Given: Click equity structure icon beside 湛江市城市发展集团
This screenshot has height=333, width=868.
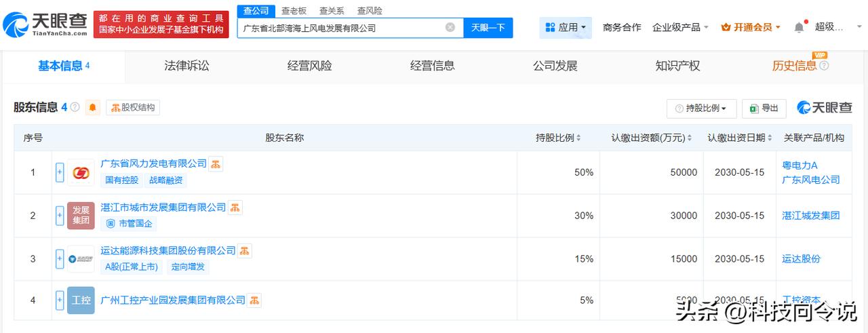Looking at the screenshot, I should (x=235, y=208).
